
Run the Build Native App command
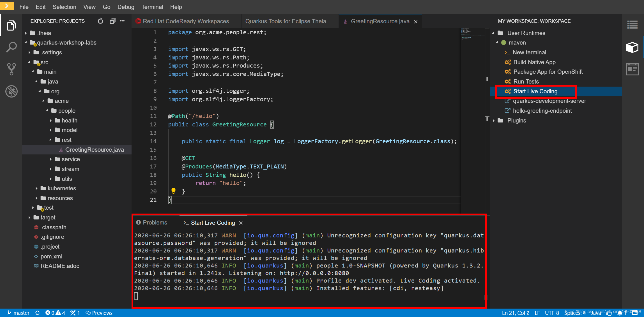pos(534,62)
